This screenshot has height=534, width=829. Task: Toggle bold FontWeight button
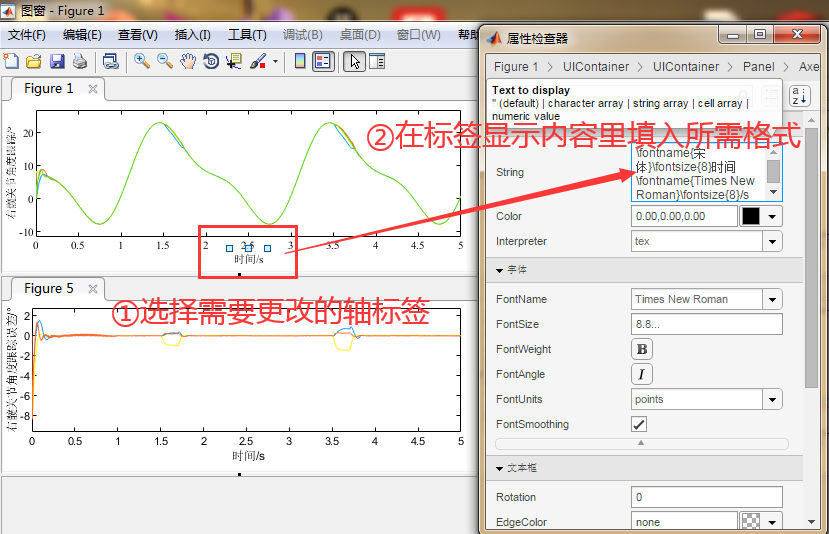point(642,349)
